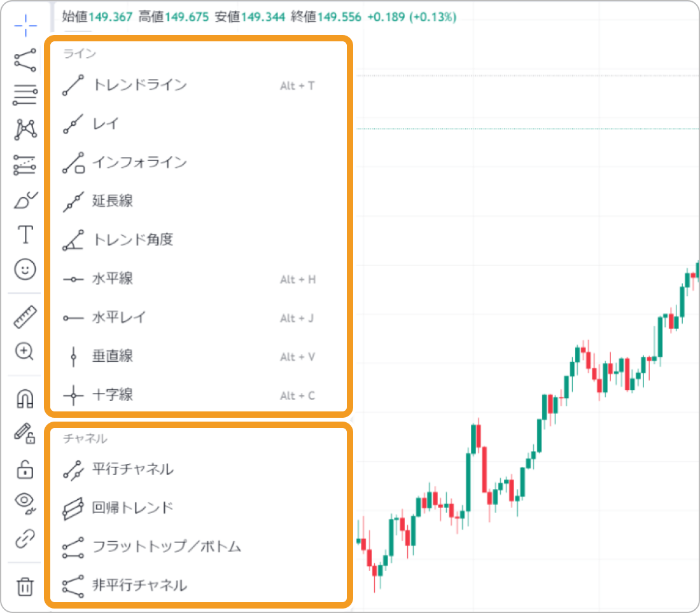Hide all drawings with eye icon
Viewport: 700px width, 613px height.
pyautogui.click(x=25, y=504)
